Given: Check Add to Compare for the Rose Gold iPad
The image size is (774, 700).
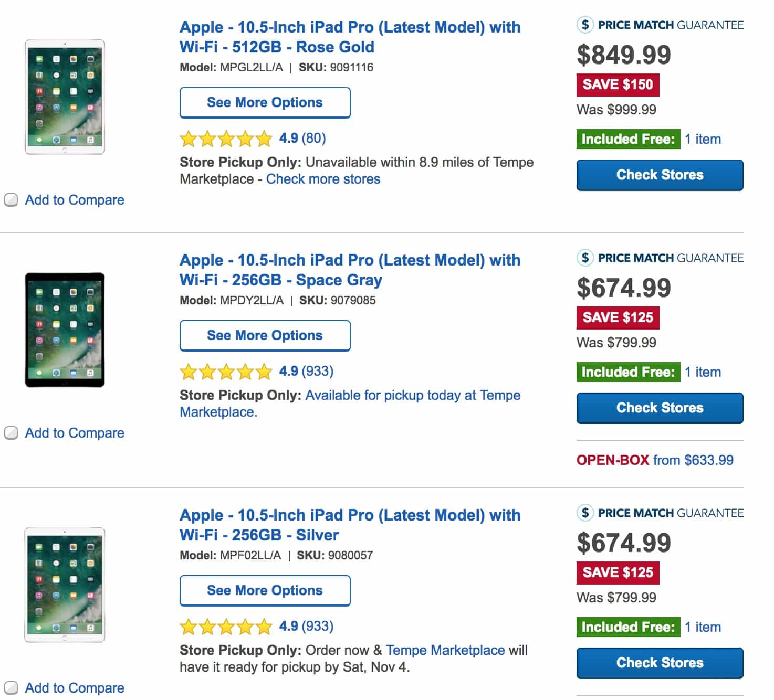Looking at the screenshot, I should point(11,200).
